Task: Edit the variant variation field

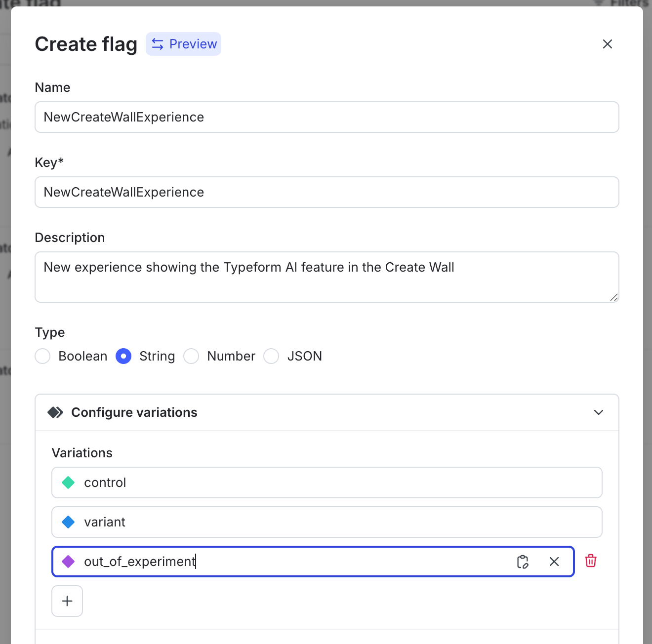Action: click(x=327, y=522)
